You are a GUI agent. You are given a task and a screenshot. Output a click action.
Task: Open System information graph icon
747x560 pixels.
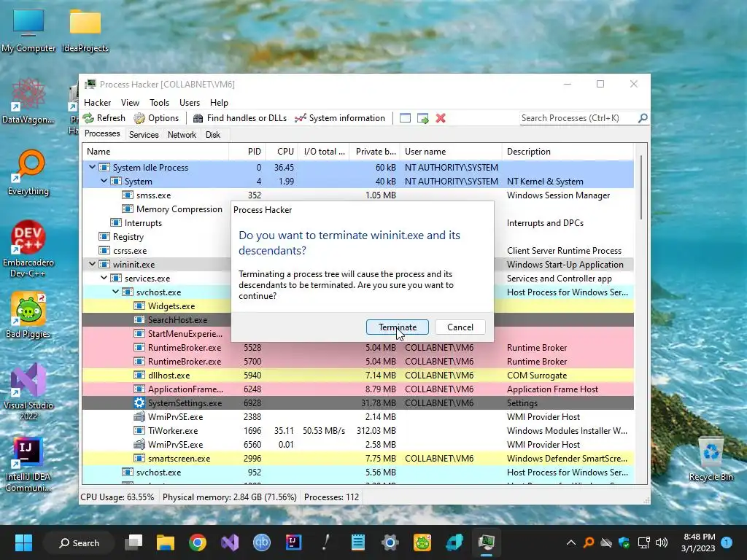point(300,118)
